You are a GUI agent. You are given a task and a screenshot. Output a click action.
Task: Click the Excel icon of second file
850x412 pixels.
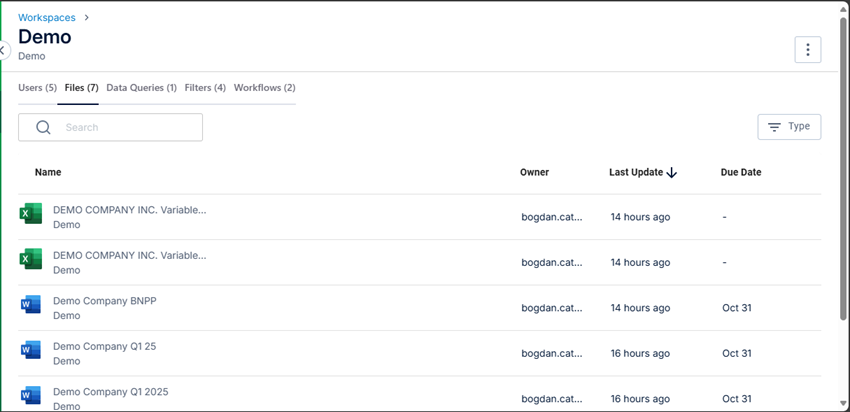tap(30, 259)
